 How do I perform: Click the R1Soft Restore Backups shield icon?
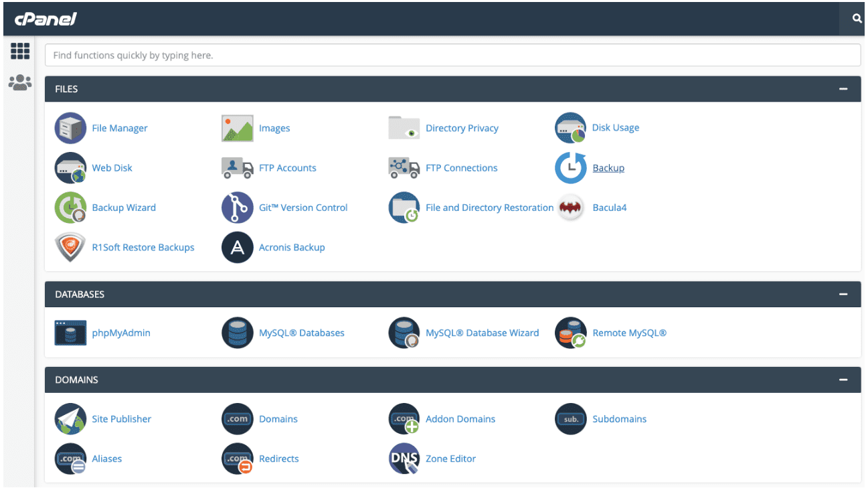click(x=70, y=247)
